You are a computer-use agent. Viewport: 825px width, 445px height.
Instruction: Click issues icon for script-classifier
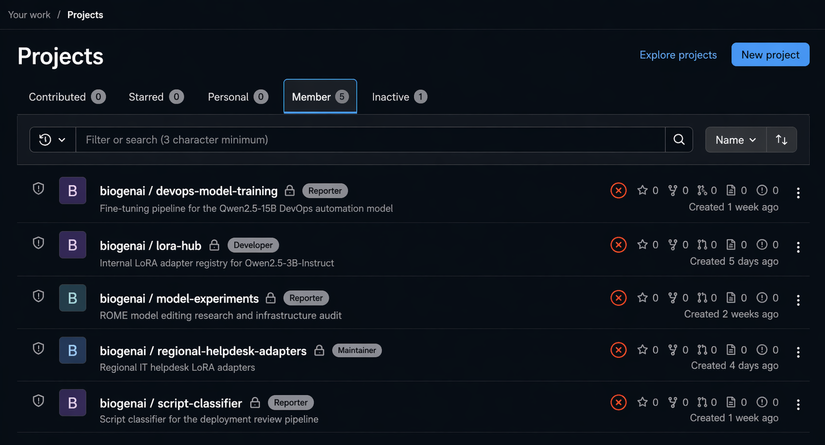[x=761, y=402]
